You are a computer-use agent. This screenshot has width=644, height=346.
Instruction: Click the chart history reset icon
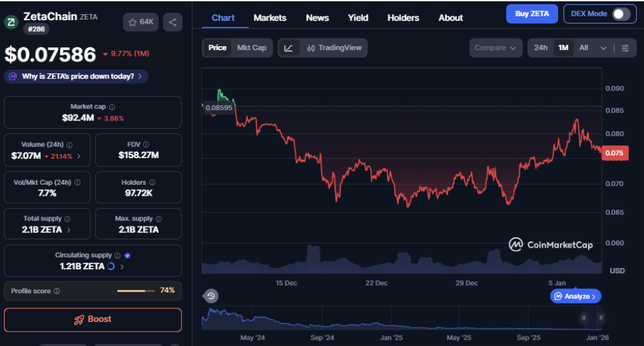click(x=211, y=296)
